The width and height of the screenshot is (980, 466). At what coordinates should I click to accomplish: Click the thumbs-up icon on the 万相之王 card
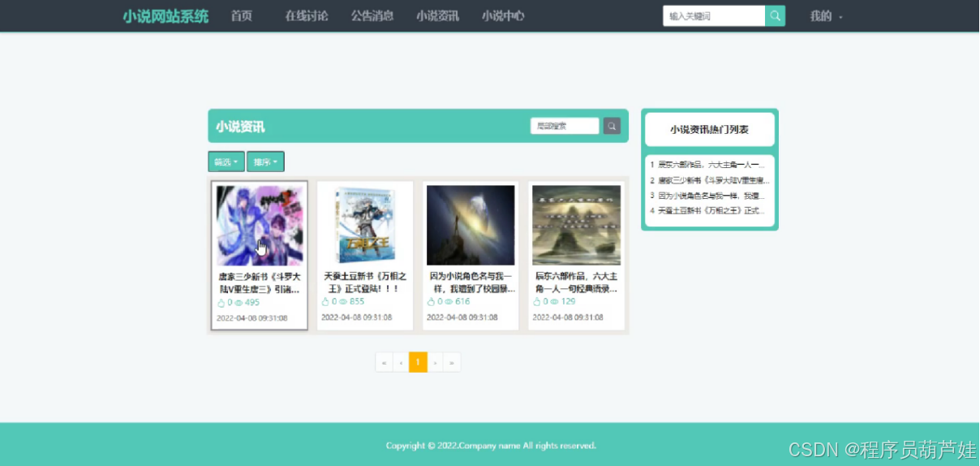(325, 301)
